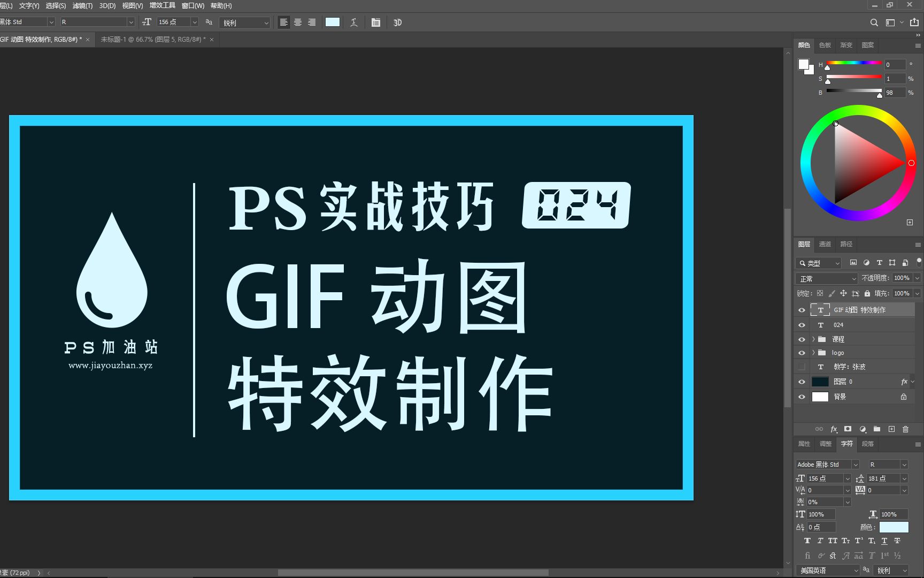Click the opacity value field showing 100%
This screenshot has height=578, width=924.
click(902, 278)
